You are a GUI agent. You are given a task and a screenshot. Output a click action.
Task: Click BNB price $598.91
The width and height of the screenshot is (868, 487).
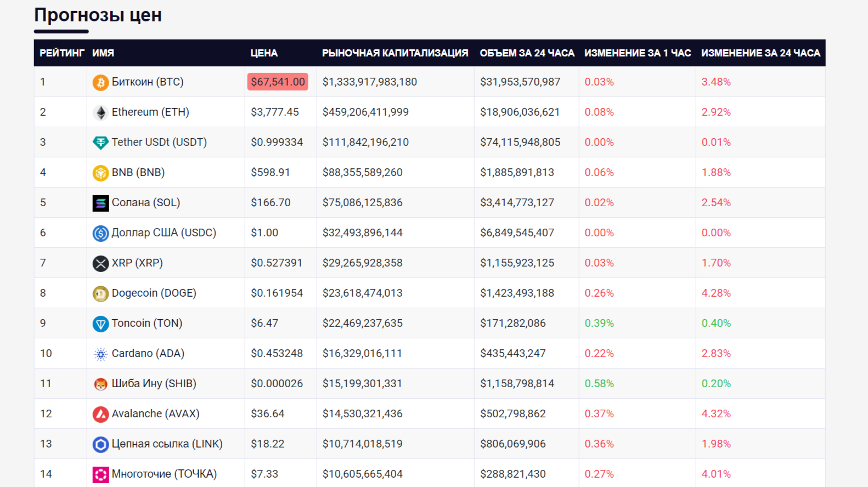[x=271, y=172]
